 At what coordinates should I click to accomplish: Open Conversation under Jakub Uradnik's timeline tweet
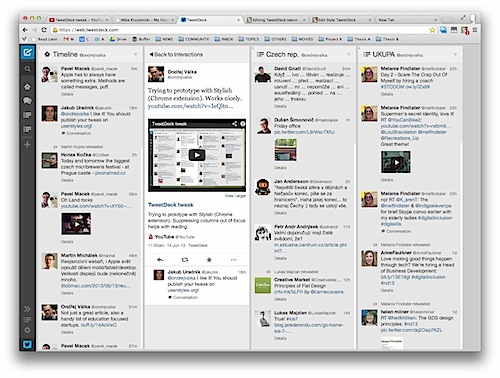pos(76,133)
